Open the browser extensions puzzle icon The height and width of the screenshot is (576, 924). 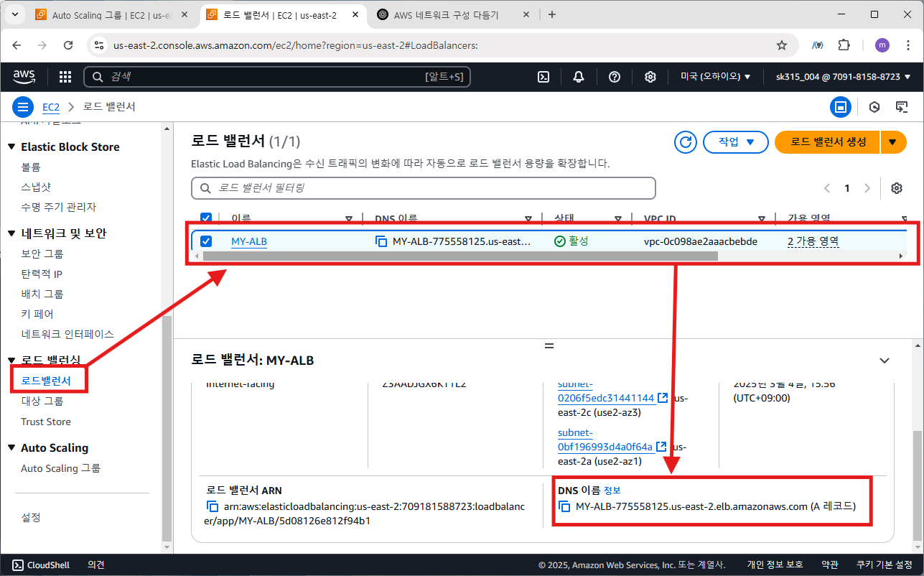(x=844, y=45)
